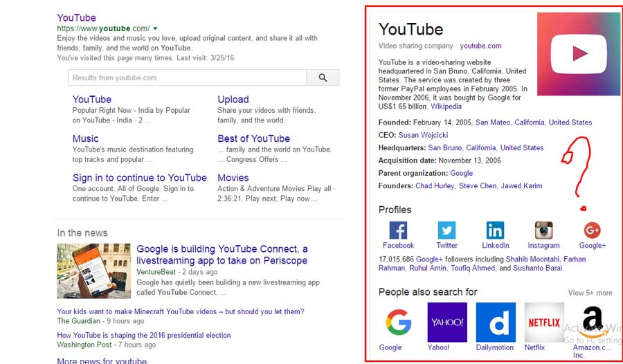623x364 pixels.
Task: Open Shahib Moontahi follower link
Action: (x=532, y=259)
